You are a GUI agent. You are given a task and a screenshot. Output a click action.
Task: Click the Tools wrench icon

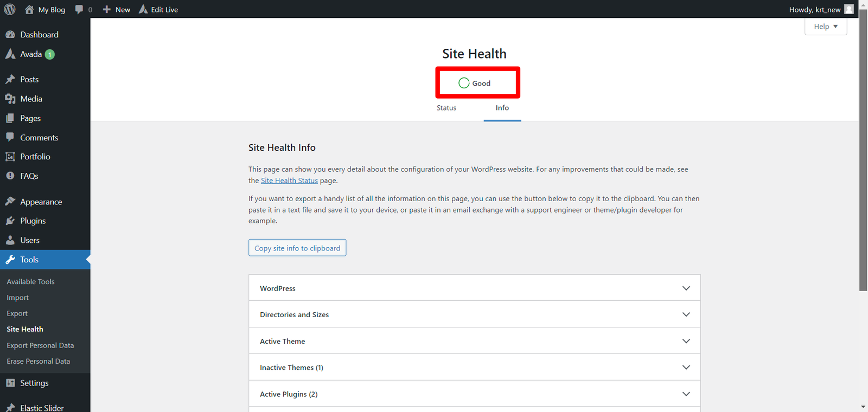point(10,260)
